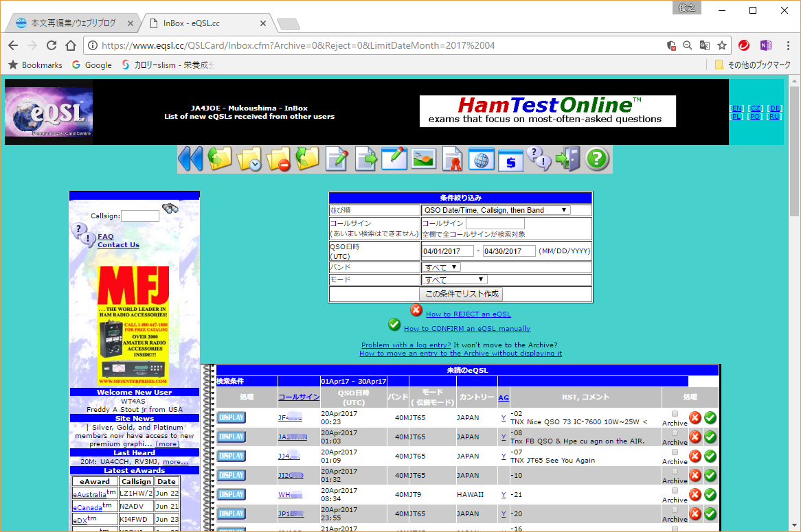This screenshot has height=532, width=801.
Task: Open the folder with clock toolbar icon
Action: (249, 159)
